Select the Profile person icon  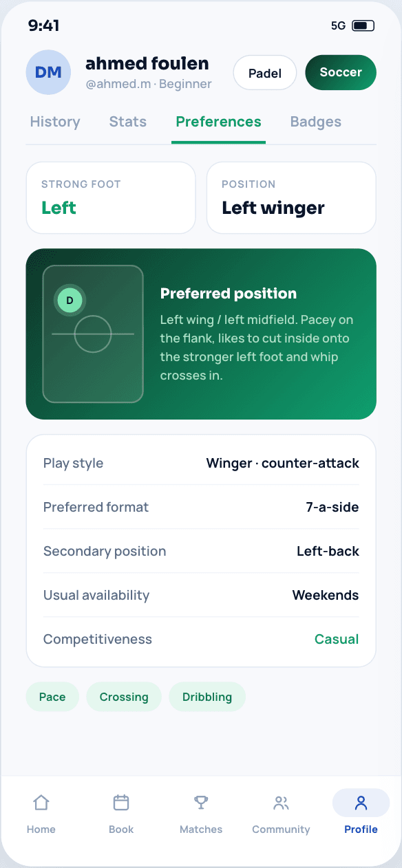click(361, 803)
